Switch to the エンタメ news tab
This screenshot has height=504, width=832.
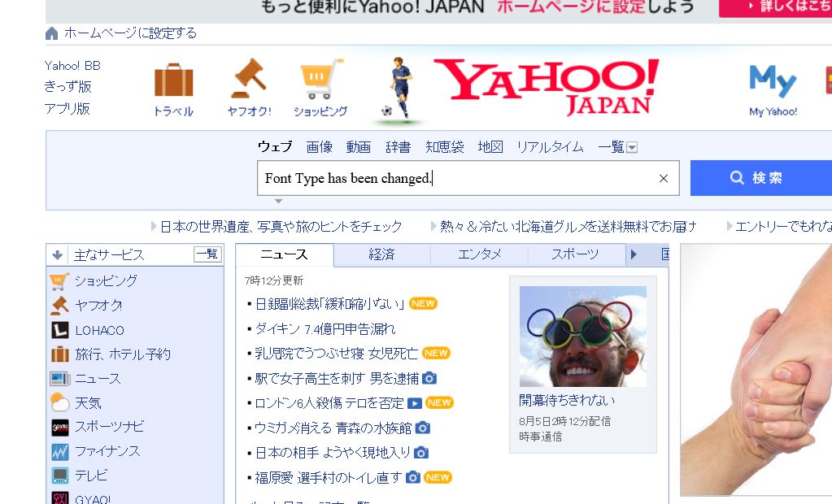pos(479,254)
